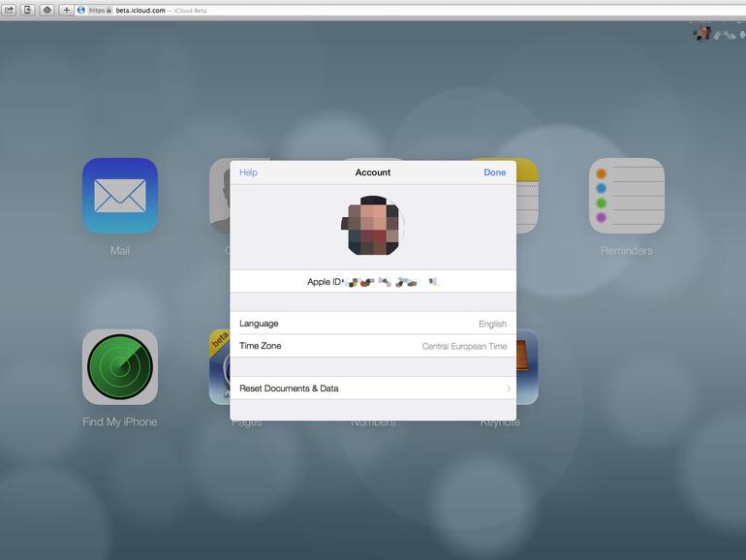
Task: Change the Language setting English
Action: coord(373,324)
